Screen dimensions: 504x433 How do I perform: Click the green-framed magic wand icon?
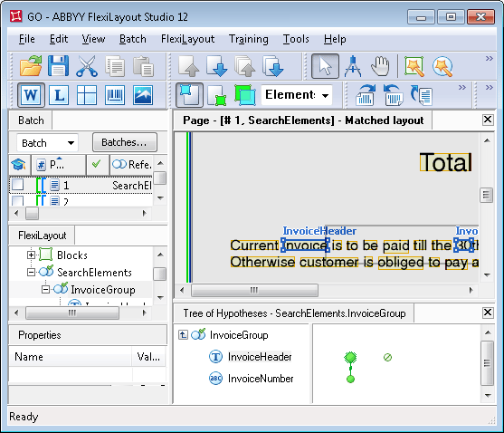414,66
